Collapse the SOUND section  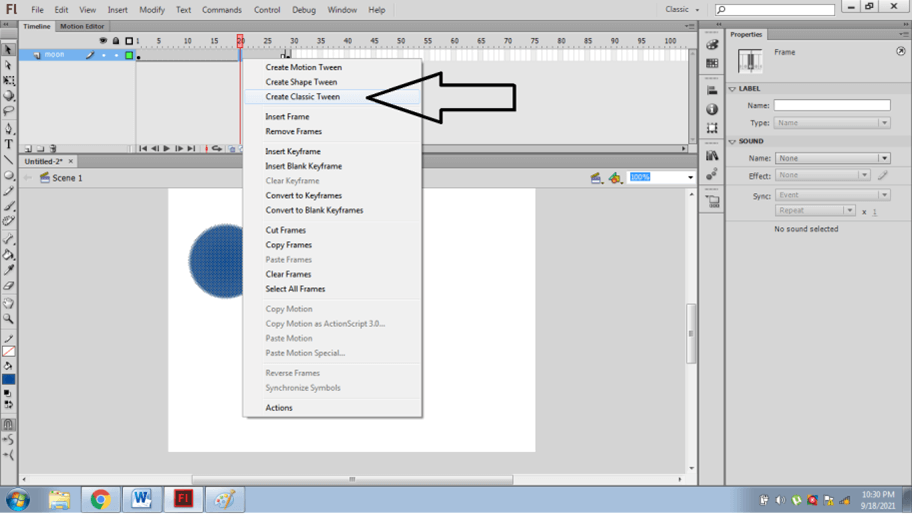pos(732,141)
